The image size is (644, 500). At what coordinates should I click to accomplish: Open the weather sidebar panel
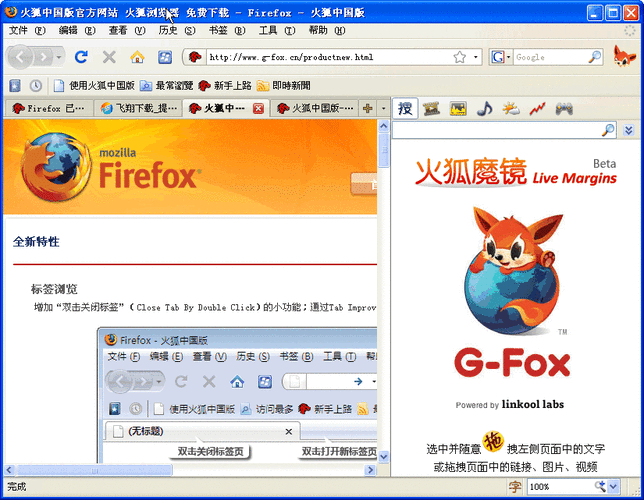click(511, 108)
